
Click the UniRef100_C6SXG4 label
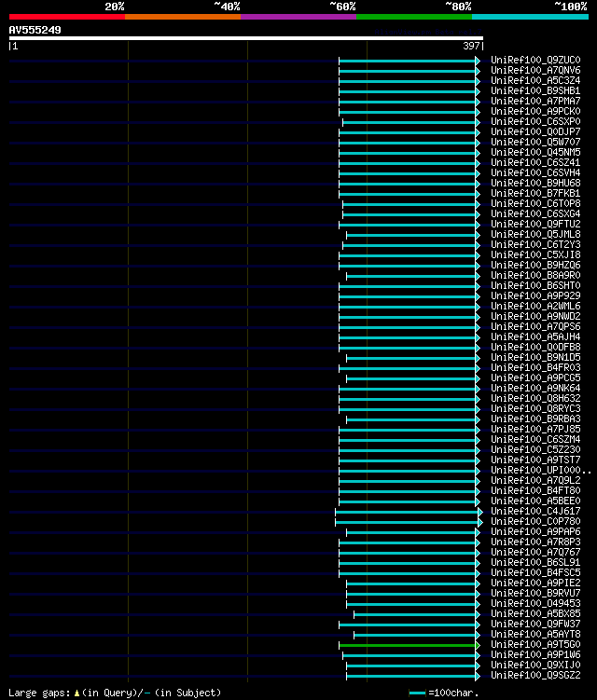pyautogui.click(x=535, y=213)
